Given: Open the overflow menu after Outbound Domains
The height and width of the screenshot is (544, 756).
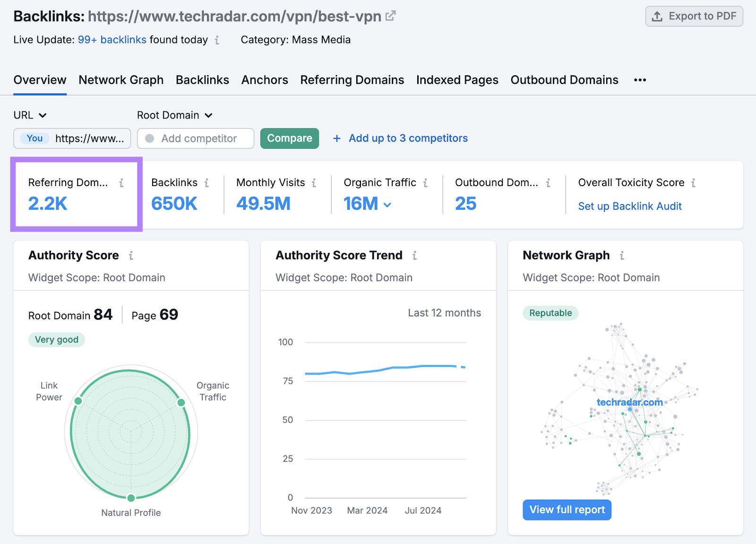Looking at the screenshot, I should click(640, 80).
